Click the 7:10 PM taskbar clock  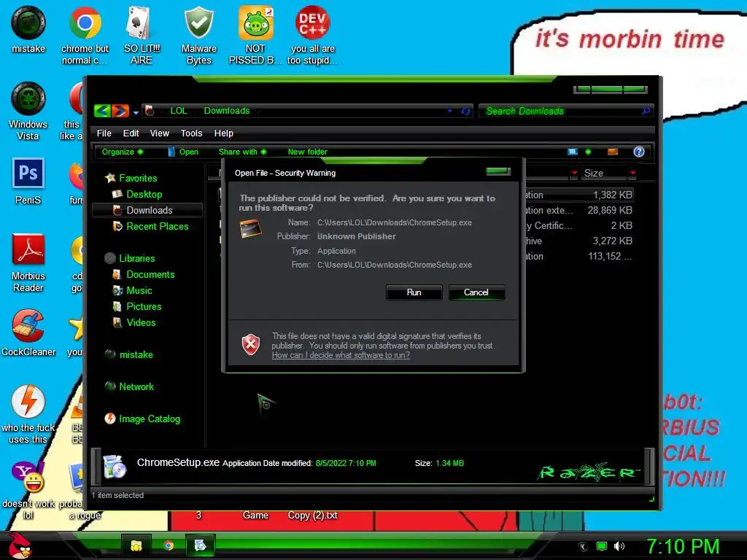pos(682,546)
